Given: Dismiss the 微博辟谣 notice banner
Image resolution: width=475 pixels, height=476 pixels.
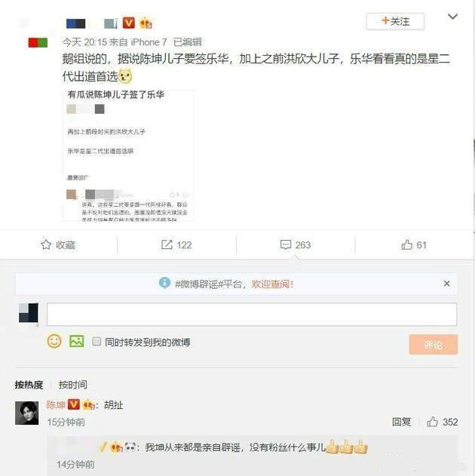Looking at the screenshot, I should click(447, 284).
